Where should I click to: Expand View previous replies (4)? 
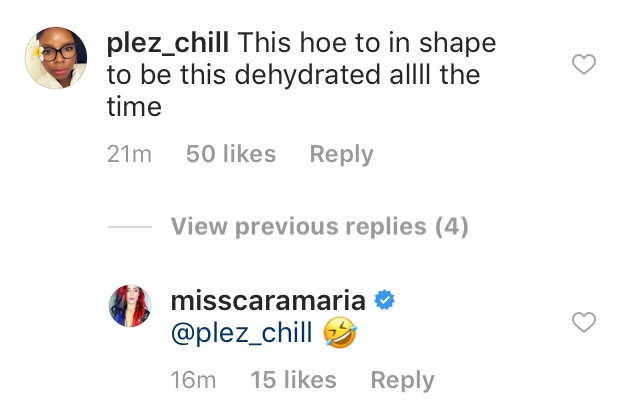(319, 226)
